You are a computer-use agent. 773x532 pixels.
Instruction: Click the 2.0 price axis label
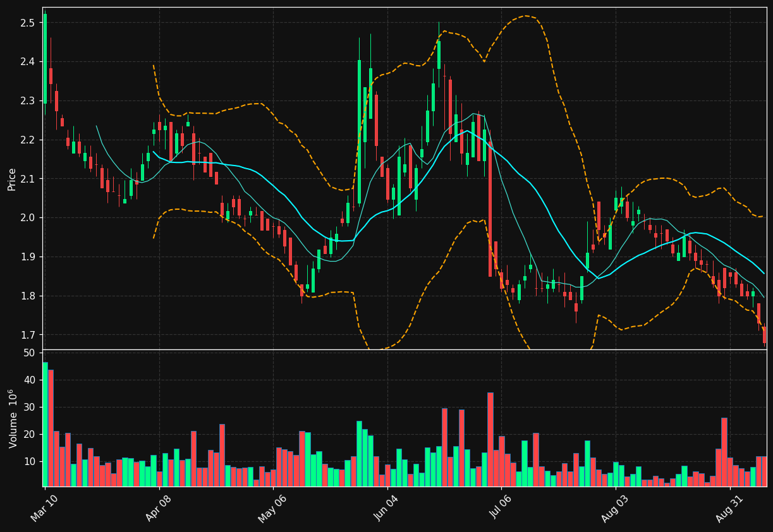coord(28,218)
